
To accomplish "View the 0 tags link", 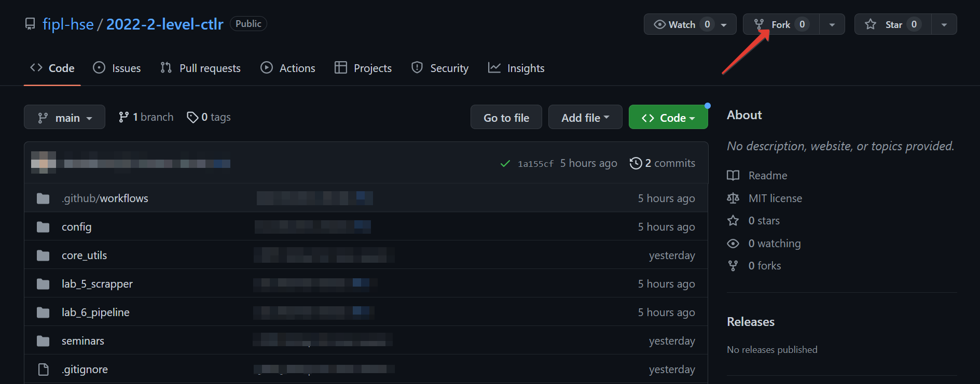I will [x=209, y=117].
